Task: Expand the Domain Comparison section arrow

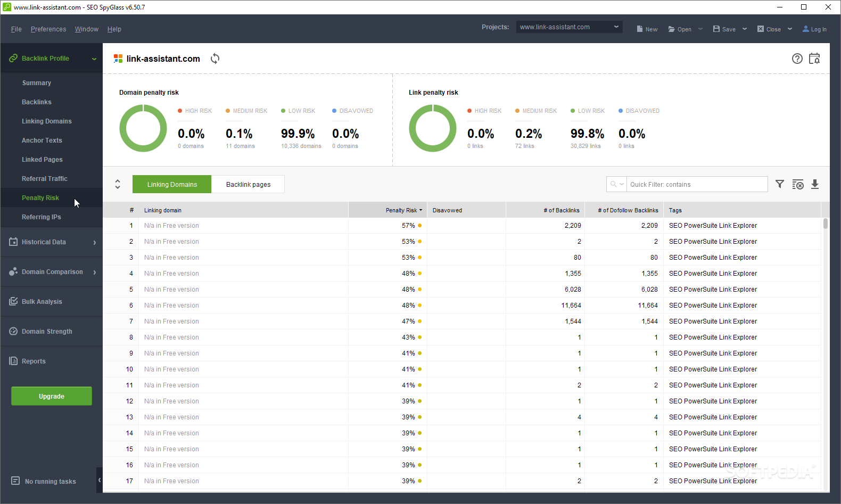Action: click(95, 272)
